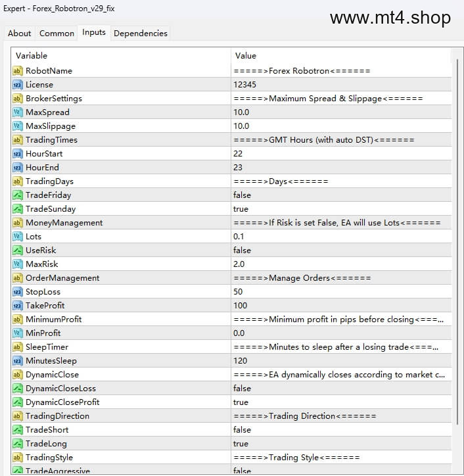
Task: Click the DynamicCloseProfit boolean icon
Action: [18, 402]
